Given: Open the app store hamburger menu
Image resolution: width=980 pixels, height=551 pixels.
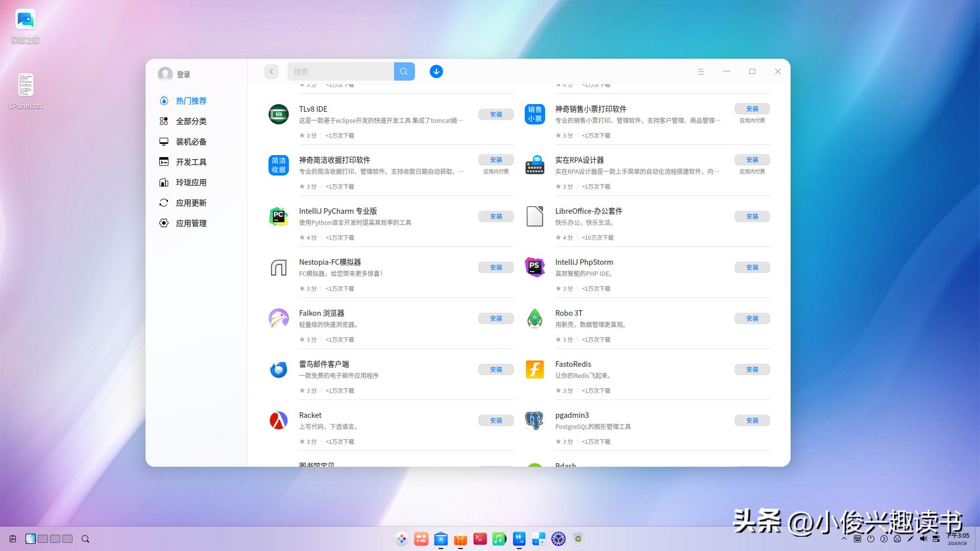Looking at the screenshot, I should pos(701,71).
